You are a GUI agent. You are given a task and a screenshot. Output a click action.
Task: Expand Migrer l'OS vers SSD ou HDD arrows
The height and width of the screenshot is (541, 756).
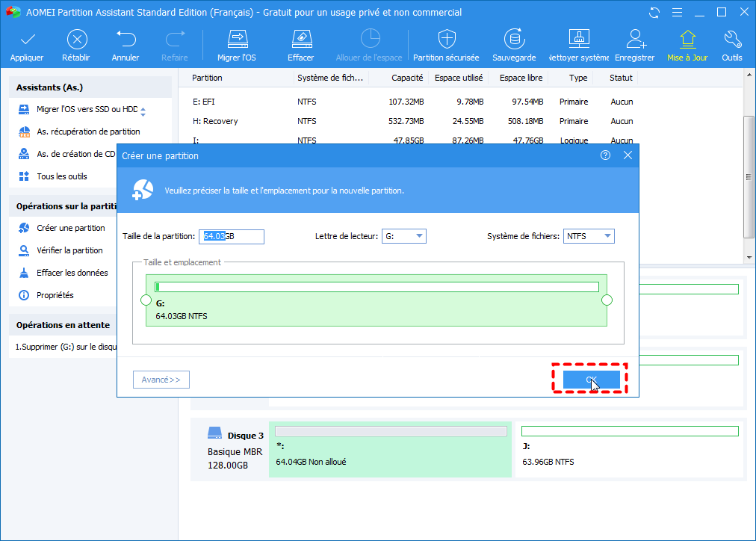coord(143,111)
